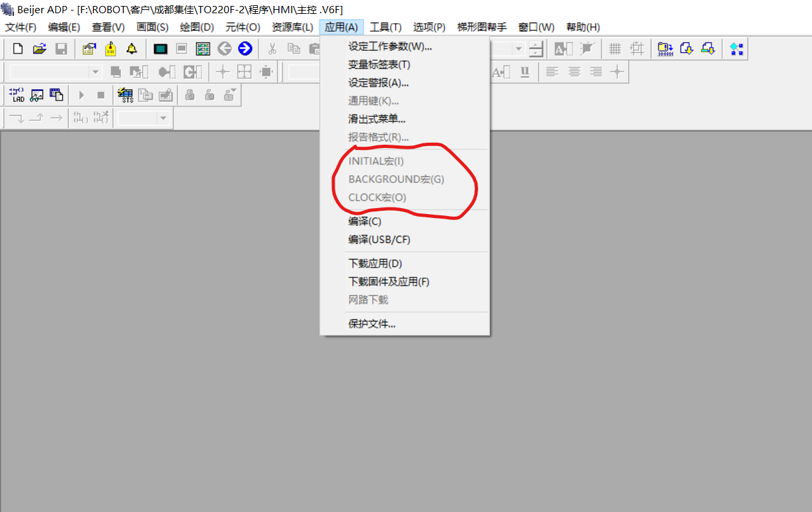This screenshot has width=812, height=512.
Task: Select 设定工作参数(W)... menu entry
Action: [x=390, y=46]
